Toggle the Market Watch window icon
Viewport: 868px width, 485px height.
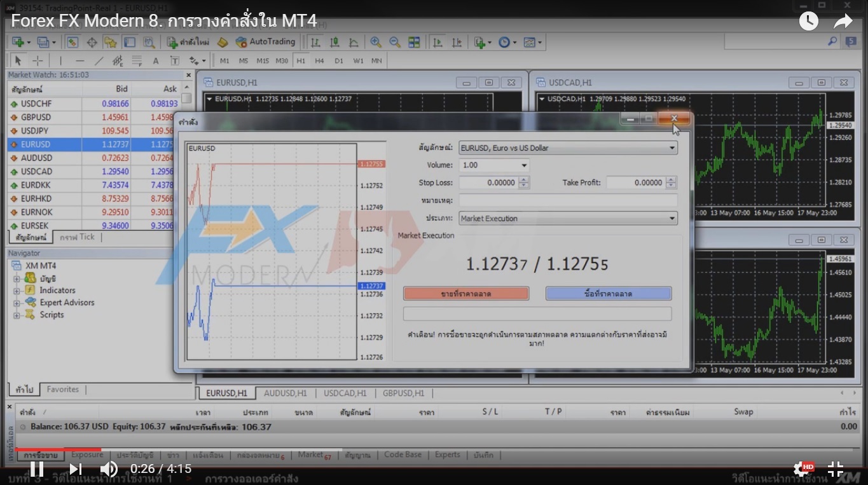pos(72,42)
